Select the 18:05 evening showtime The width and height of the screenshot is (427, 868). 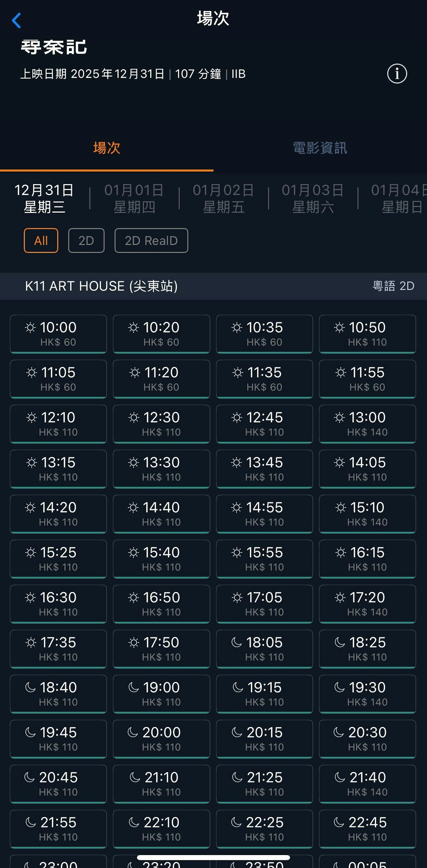pyautogui.click(x=264, y=648)
